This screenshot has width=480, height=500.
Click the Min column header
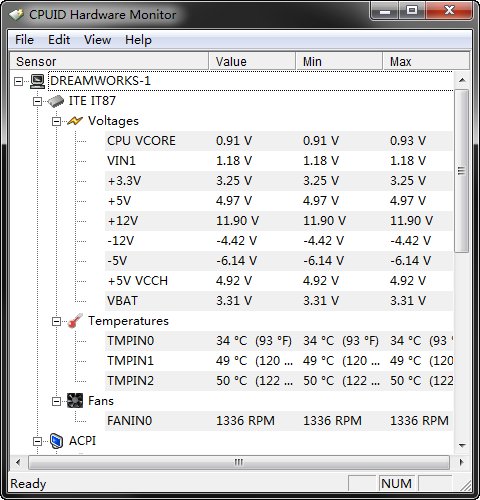(x=339, y=61)
